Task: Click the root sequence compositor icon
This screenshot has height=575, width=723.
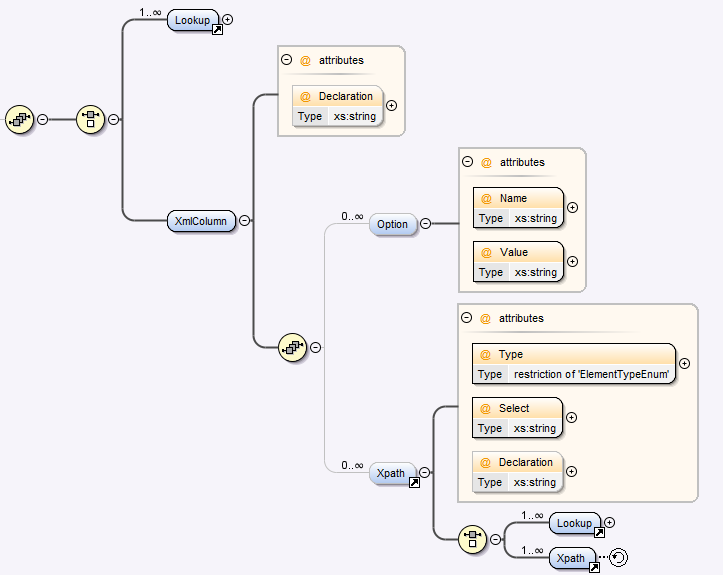Action: pos(19,119)
